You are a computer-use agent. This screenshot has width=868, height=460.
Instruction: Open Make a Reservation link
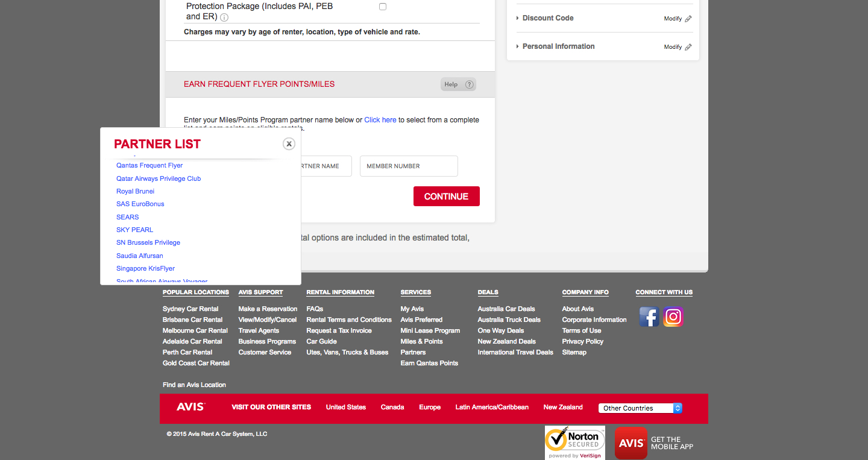pyautogui.click(x=268, y=309)
